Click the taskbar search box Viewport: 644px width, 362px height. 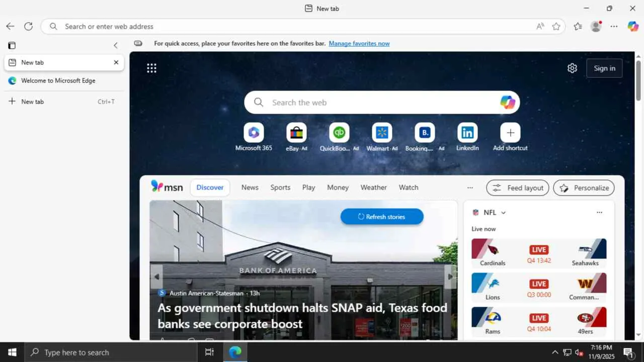pos(111,352)
